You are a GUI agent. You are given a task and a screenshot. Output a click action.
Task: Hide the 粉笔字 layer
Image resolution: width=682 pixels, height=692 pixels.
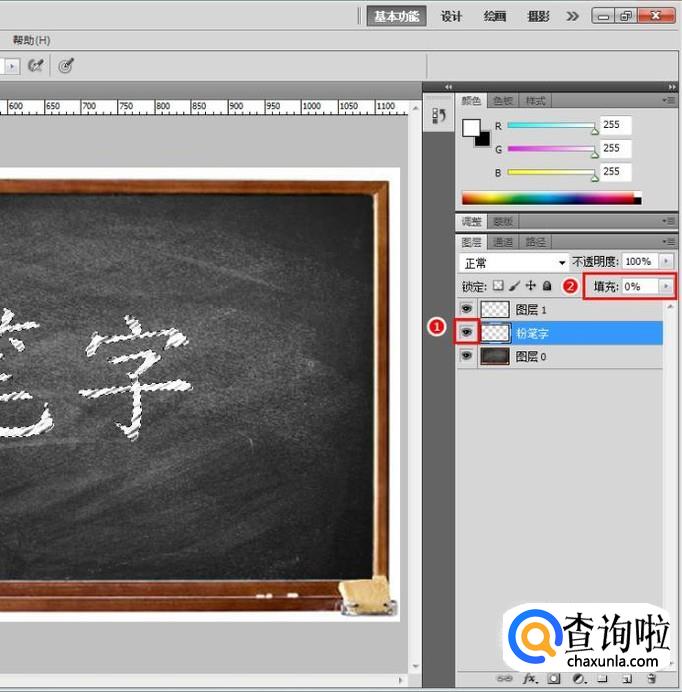coord(467,332)
